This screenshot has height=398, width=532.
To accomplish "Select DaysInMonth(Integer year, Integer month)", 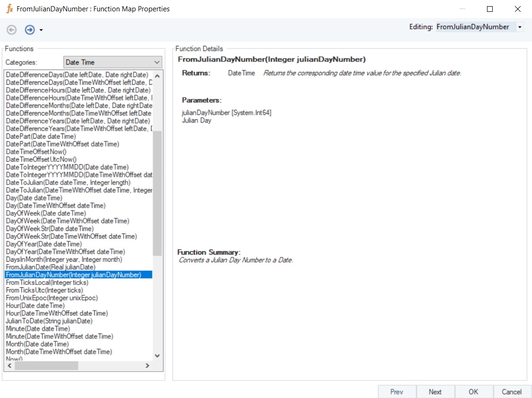I will (63, 259).
